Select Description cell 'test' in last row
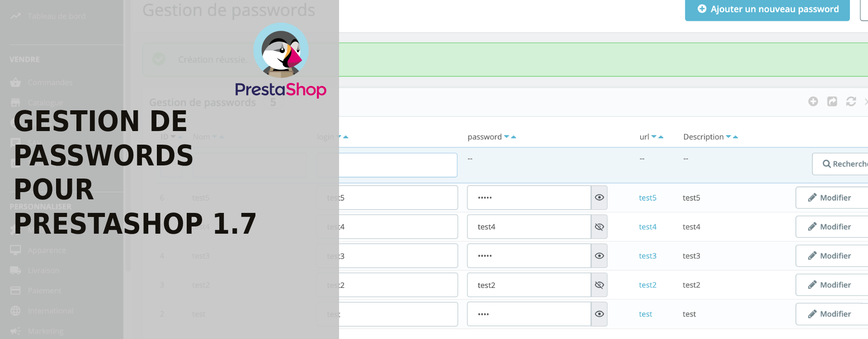 pos(689,314)
